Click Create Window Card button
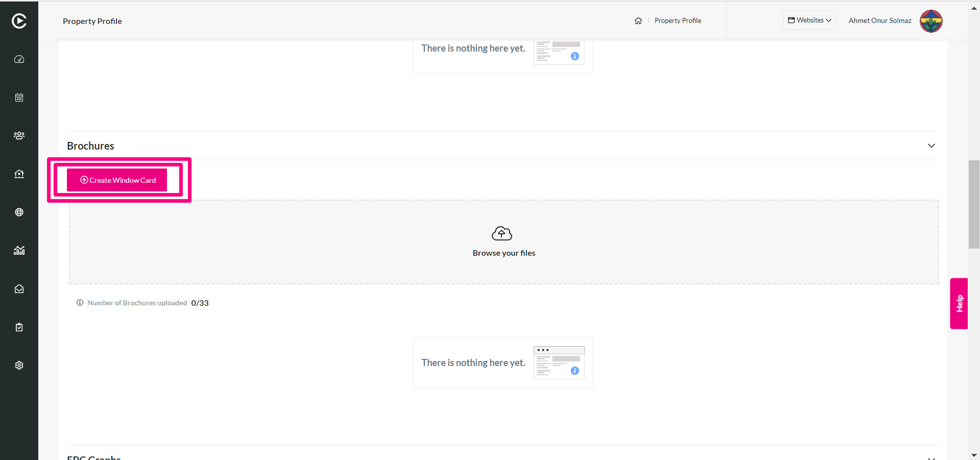Viewport: 980px width, 460px height. coord(117,180)
